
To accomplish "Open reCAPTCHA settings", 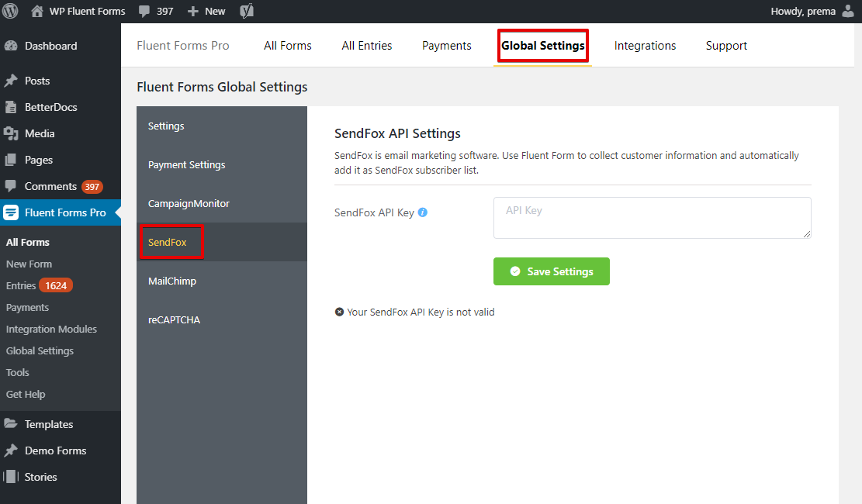I will coord(222,320).
